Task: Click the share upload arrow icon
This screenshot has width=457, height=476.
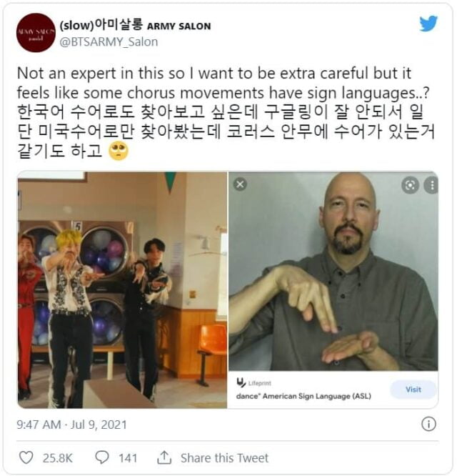Action: pyautogui.click(x=164, y=457)
